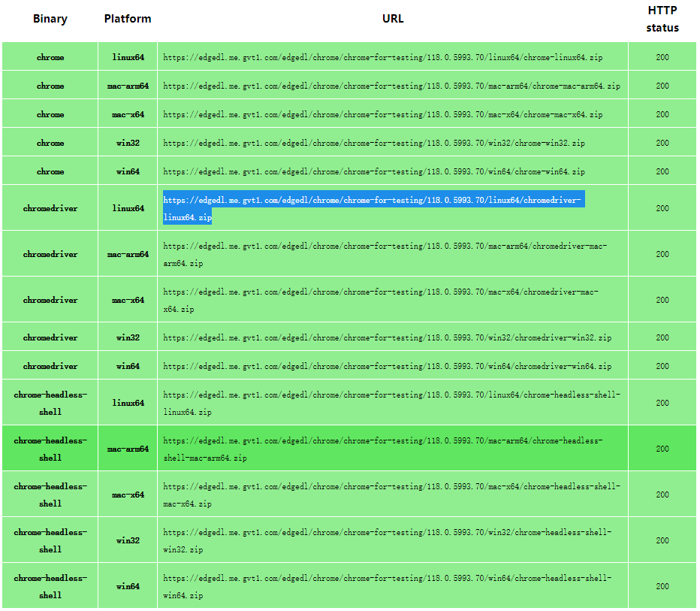The width and height of the screenshot is (700, 611).
Task: Click 200 status in chromedriver linux64 row
Action: pyautogui.click(x=662, y=208)
